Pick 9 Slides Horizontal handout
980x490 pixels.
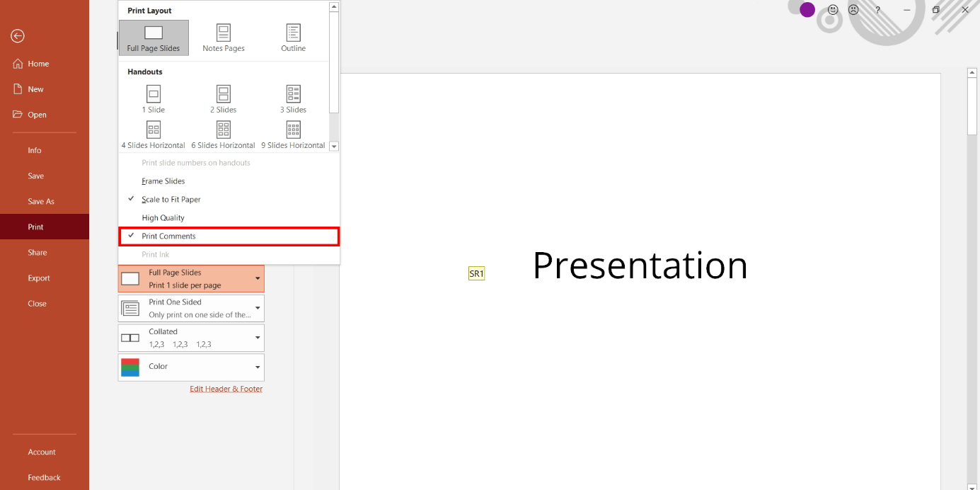(x=293, y=135)
